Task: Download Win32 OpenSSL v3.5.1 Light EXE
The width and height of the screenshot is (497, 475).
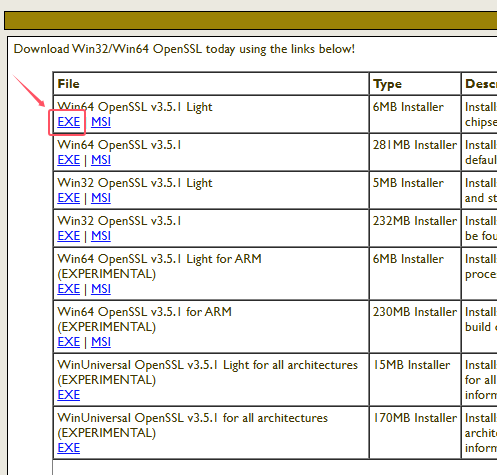Action: pyautogui.click(x=69, y=198)
